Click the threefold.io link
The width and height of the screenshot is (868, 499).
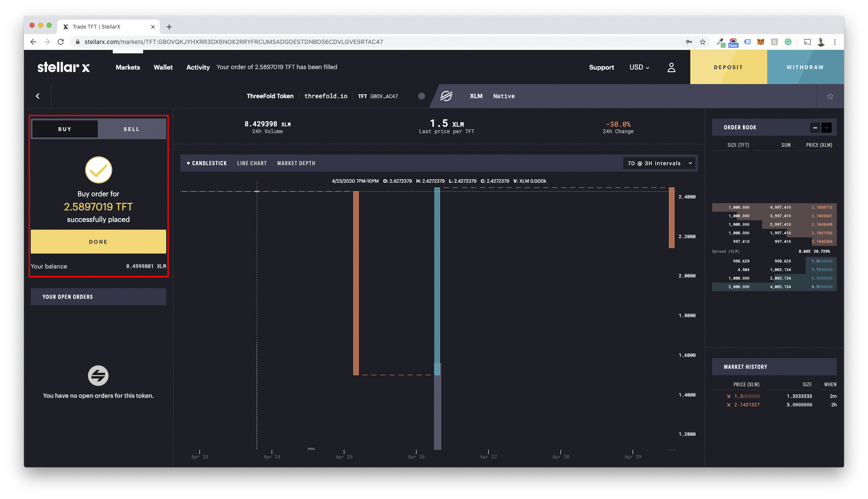[x=325, y=96]
